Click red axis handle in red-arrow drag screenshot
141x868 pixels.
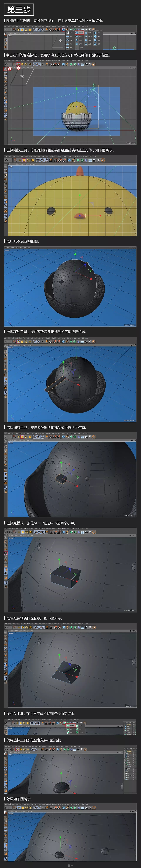77,677
